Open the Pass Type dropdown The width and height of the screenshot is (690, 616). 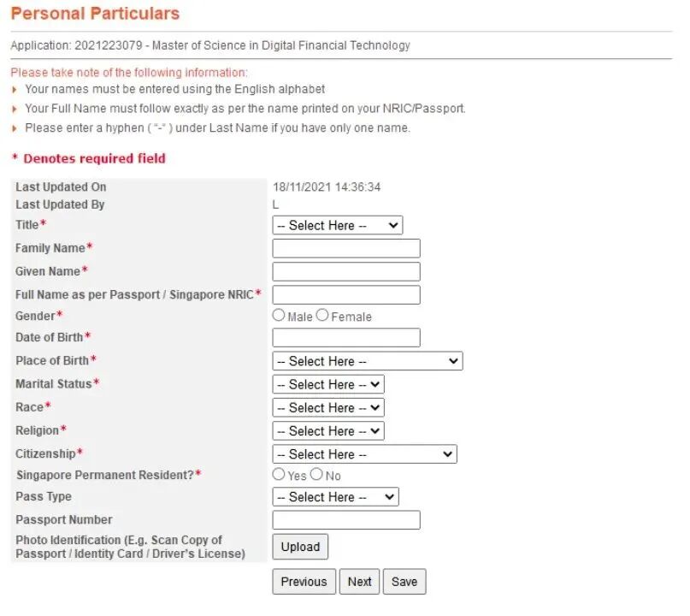point(335,496)
